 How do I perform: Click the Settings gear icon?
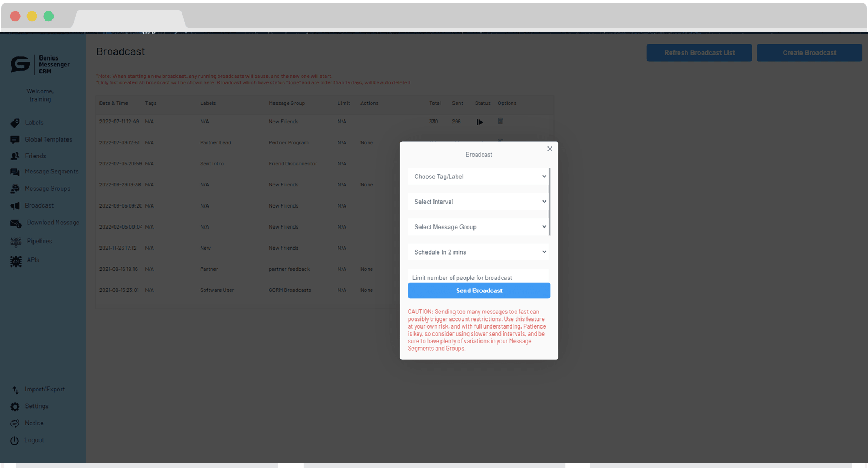point(15,406)
